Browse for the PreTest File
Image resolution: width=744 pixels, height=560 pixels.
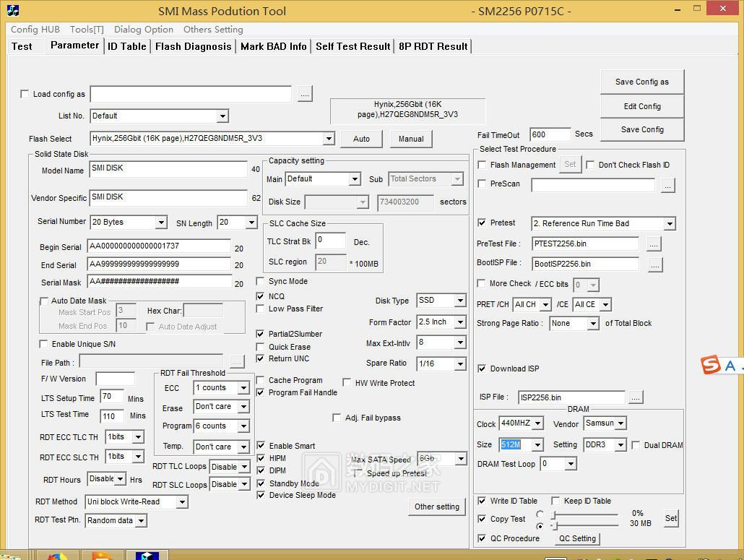click(654, 244)
